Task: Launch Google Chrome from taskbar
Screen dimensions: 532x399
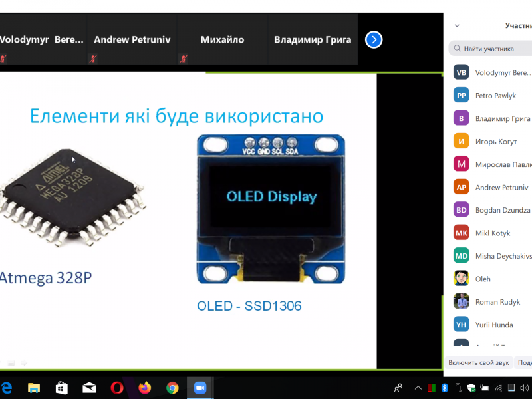Action: 172,388
